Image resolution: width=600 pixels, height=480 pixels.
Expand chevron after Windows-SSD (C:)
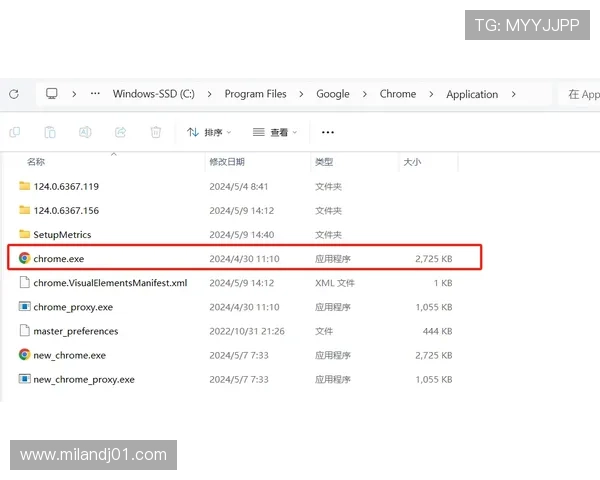209,94
